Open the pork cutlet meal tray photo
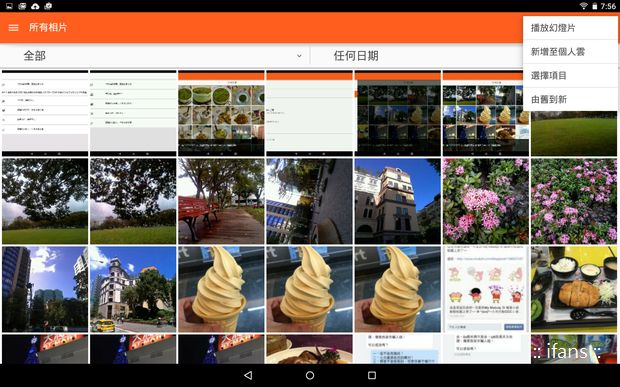 click(574, 289)
